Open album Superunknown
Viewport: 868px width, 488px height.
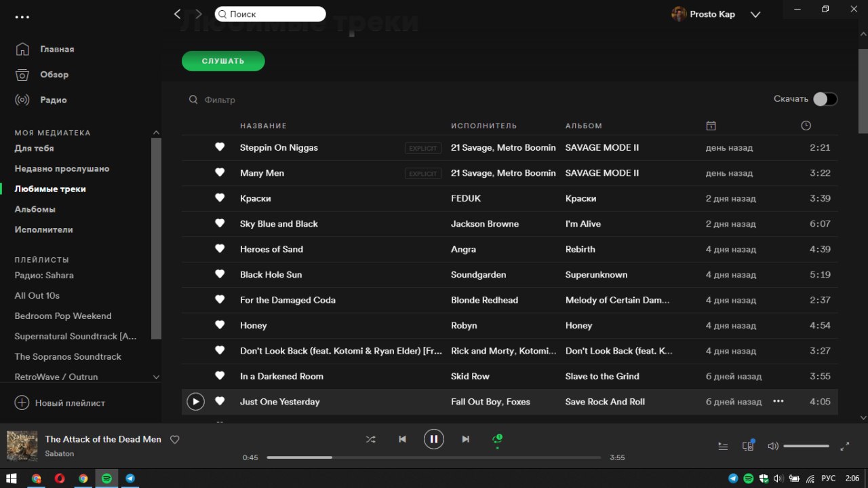596,275
